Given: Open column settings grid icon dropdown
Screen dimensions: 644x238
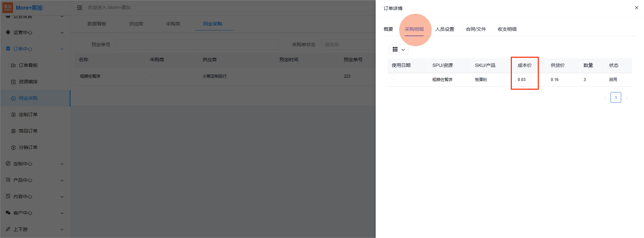Looking at the screenshot, I should (x=398, y=50).
